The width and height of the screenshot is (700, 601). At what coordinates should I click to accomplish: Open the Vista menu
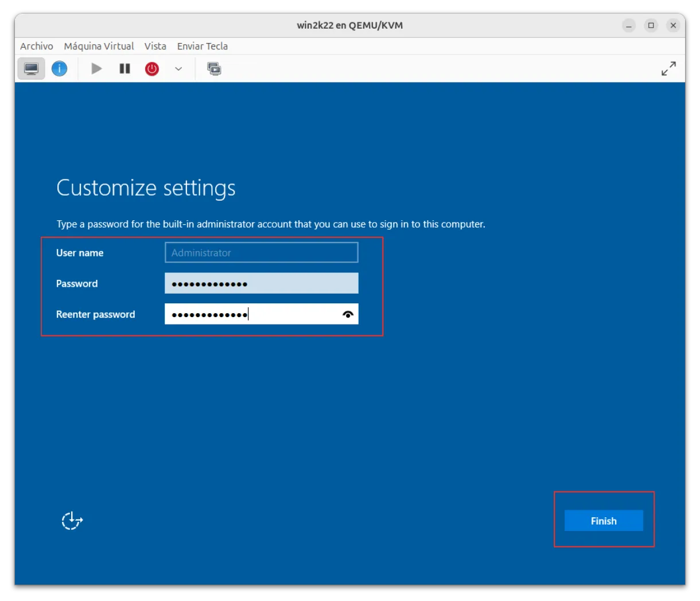[x=155, y=46]
